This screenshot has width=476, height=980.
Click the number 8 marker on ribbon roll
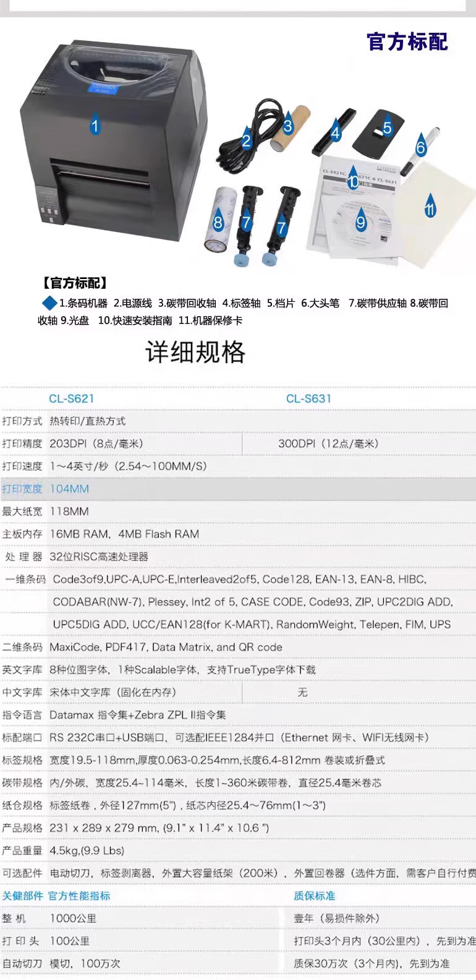click(218, 219)
